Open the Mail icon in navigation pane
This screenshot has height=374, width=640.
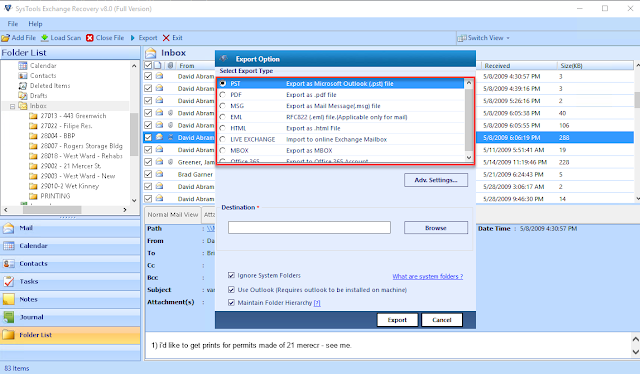[8, 228]
